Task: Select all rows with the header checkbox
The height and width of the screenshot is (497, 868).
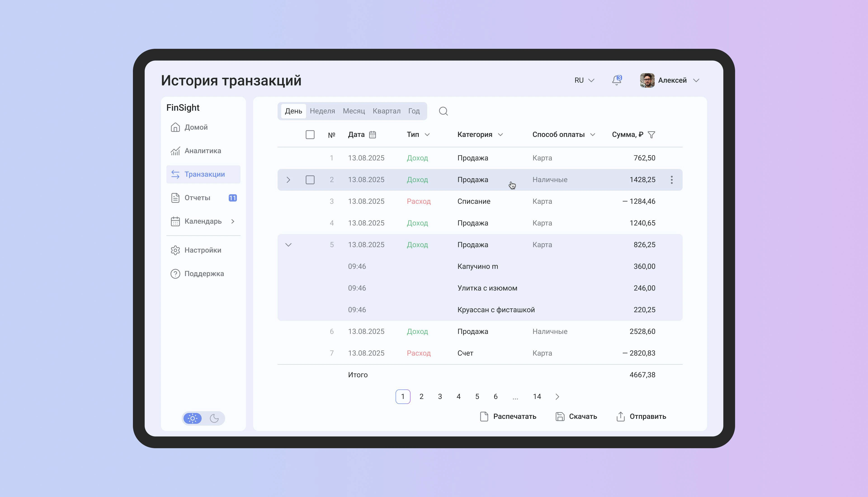Action: [x=310, y=134]
